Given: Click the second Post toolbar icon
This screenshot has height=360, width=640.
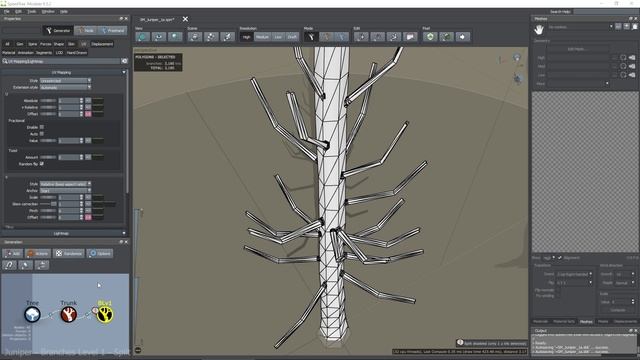Looking at the screenshot, I should point(446,37).
